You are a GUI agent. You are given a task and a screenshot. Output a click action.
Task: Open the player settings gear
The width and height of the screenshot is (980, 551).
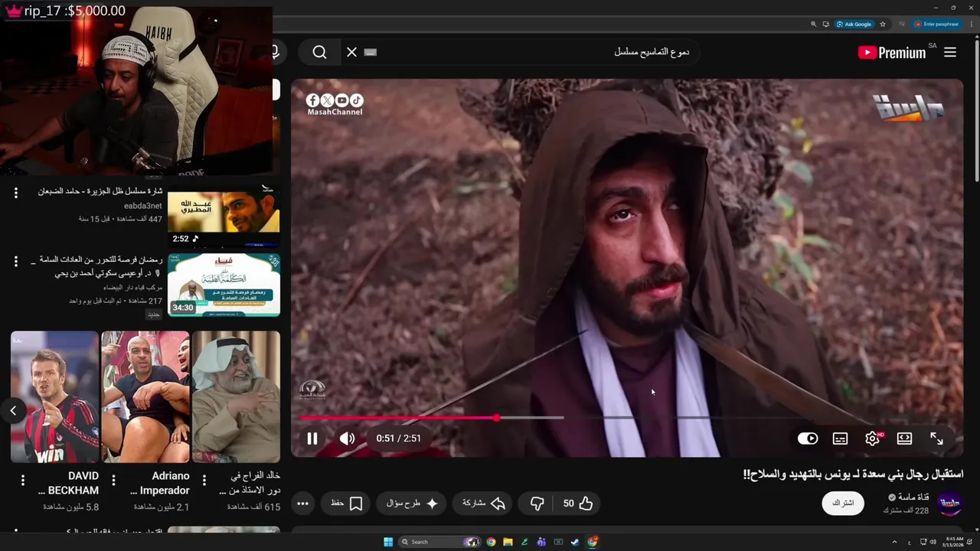coord(872,439)
